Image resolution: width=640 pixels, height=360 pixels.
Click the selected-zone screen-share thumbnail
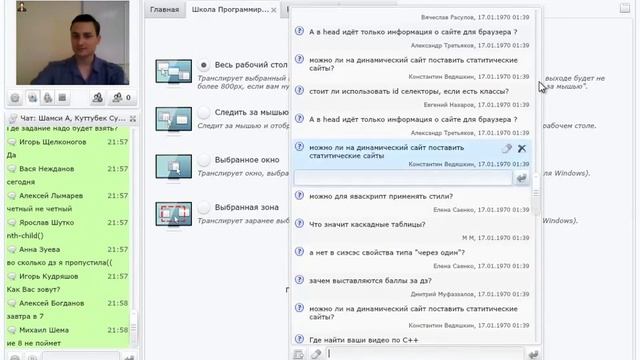[x=173, y=214]
